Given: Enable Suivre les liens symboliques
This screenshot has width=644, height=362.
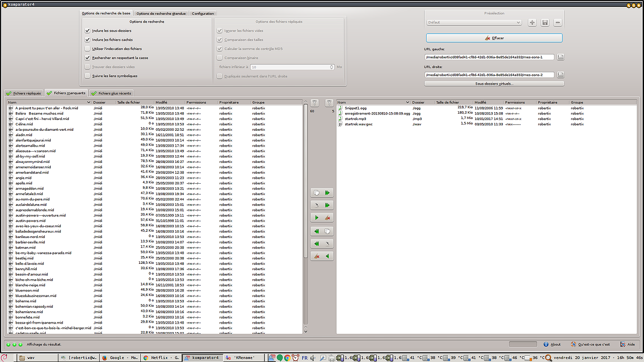Looking at the screenshot, I should tap(88, 76).
